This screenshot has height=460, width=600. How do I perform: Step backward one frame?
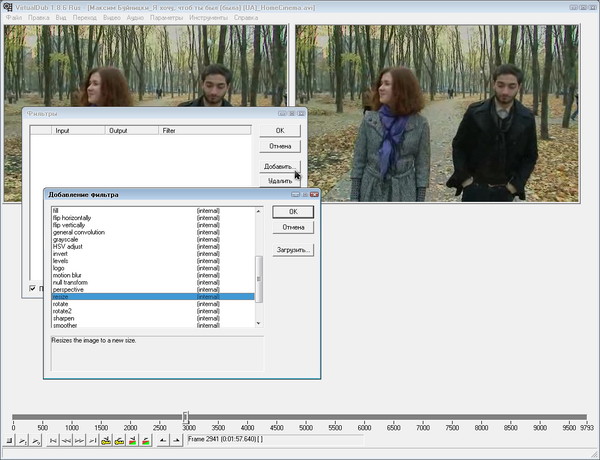[66, 441]
